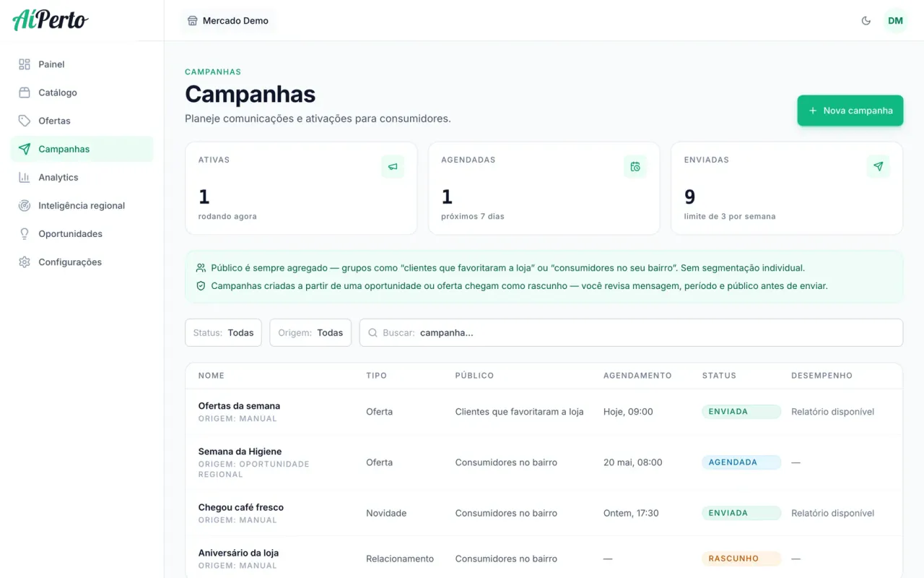The image size is (924, 578).
Task: Click the calendar clock icon in Agendadas card
Action: [x=635, y=166]
